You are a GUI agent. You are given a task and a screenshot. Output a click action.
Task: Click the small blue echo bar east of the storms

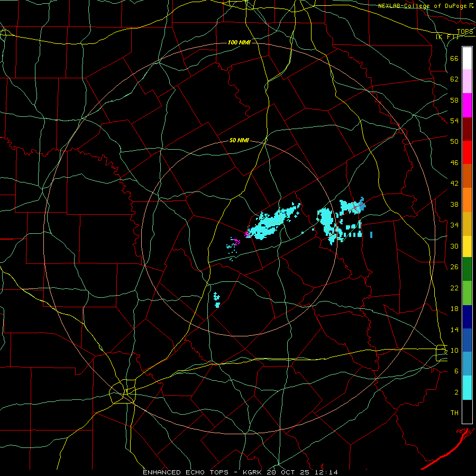coord(371,235)
